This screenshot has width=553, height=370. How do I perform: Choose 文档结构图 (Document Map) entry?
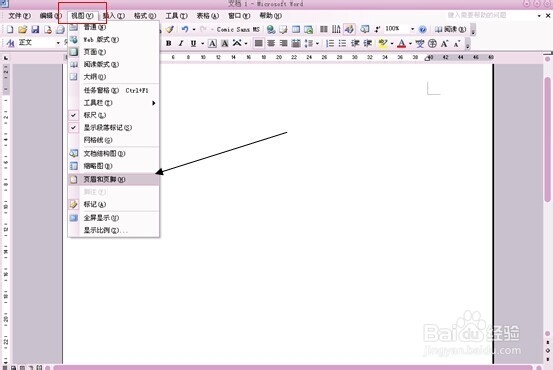tap(114, 153)
